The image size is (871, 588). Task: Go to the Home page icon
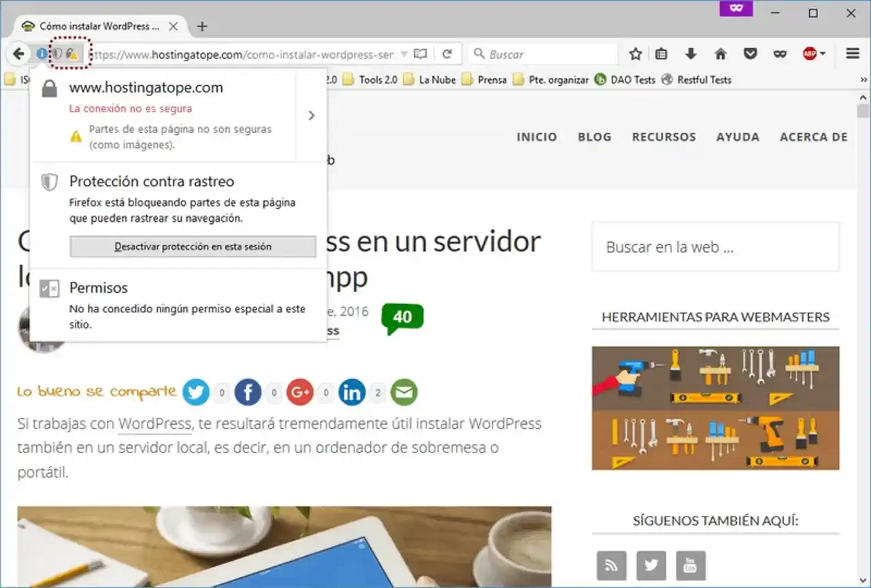[721, 54]
